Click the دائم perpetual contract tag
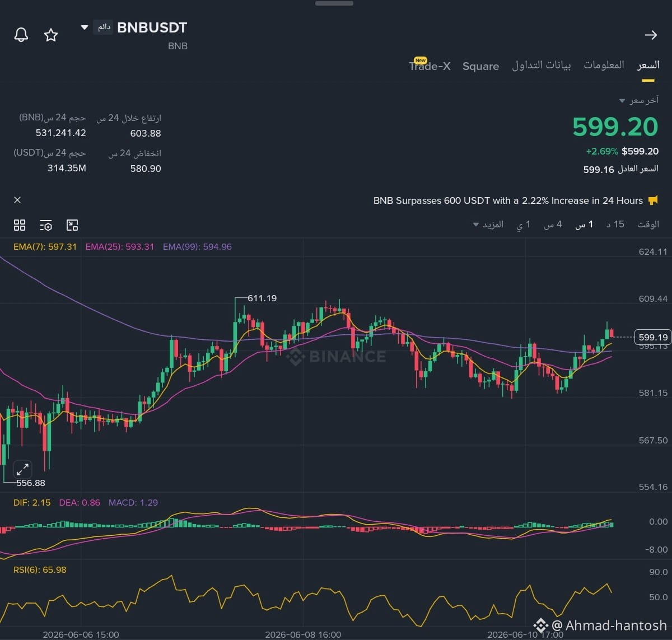Viewport: 672px width, 640px height. [104, 27]
